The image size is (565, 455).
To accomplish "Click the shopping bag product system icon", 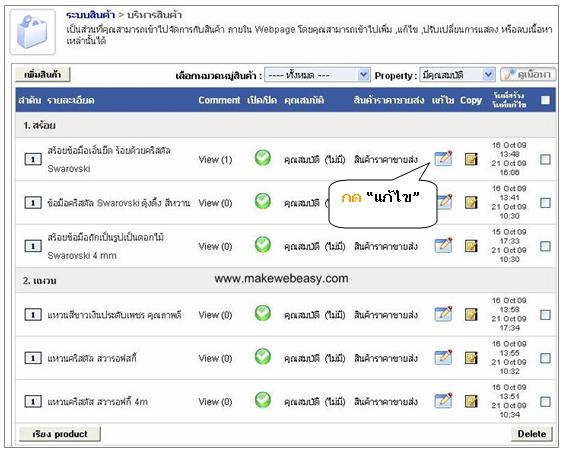I will tap(32, 32).
